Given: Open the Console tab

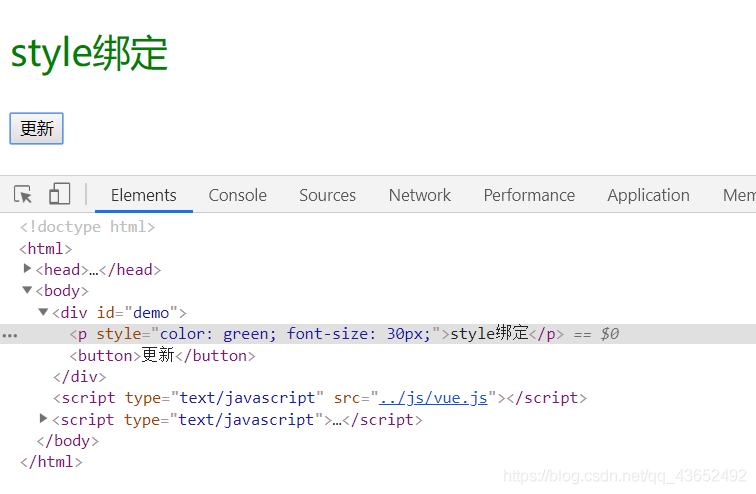Looking at the screenshot, I should click(237, 195).
